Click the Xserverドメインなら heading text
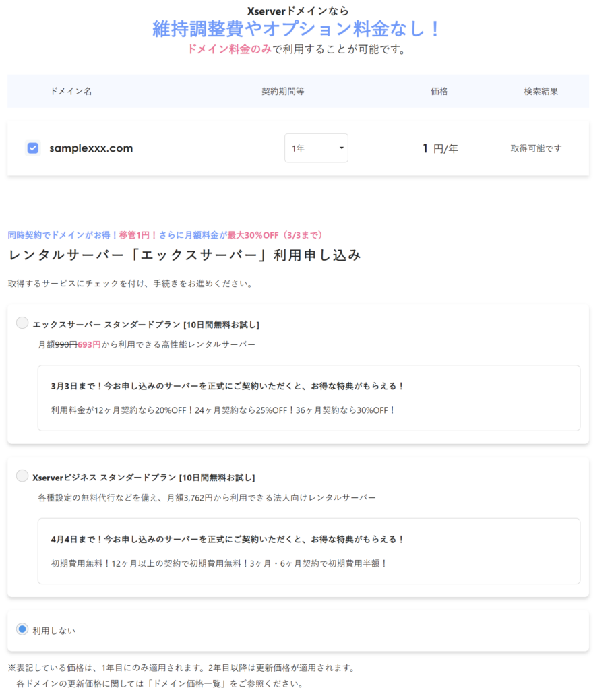This screenshot has width=616, height=690. click(298, 11)
